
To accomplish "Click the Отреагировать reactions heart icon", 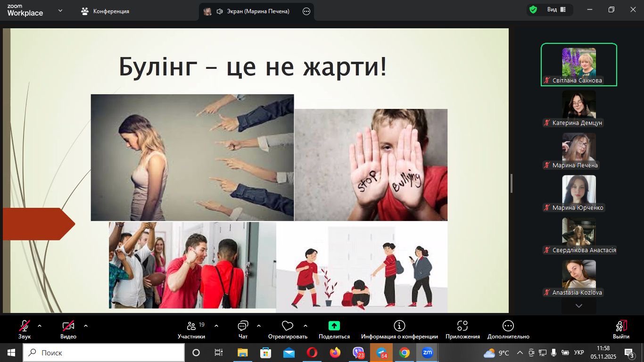I will coord(287,326).
